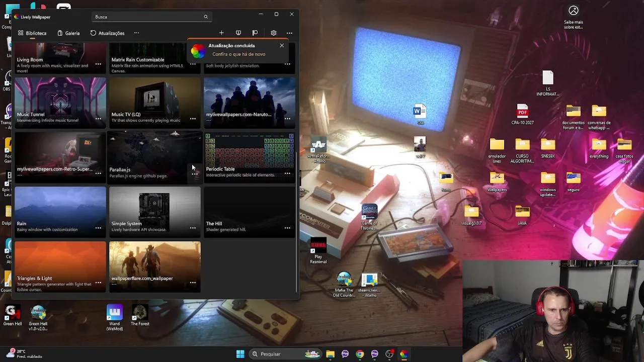Open options menu for Matrix Rain Customizable
The image size is (644, 362).
coord(193,64)
